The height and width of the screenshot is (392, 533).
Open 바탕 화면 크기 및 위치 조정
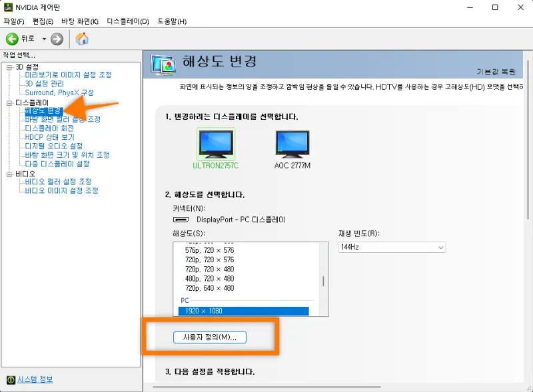[67, 155]
